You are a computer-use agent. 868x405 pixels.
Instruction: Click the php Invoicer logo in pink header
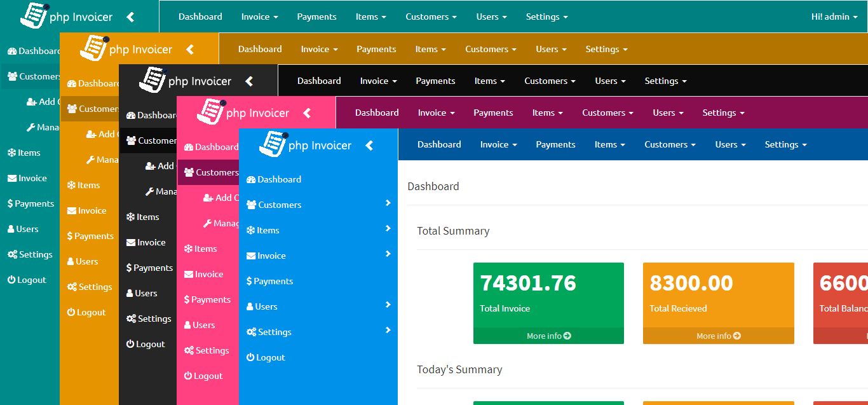pos(243,112)
